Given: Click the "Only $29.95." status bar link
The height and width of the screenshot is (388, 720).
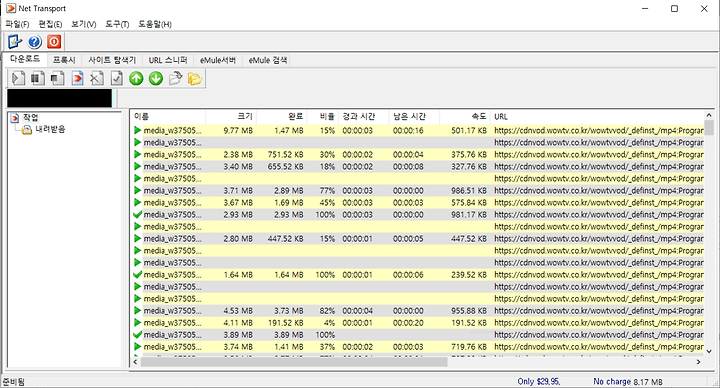Looking at the screenshot, I should click(539, 381).
